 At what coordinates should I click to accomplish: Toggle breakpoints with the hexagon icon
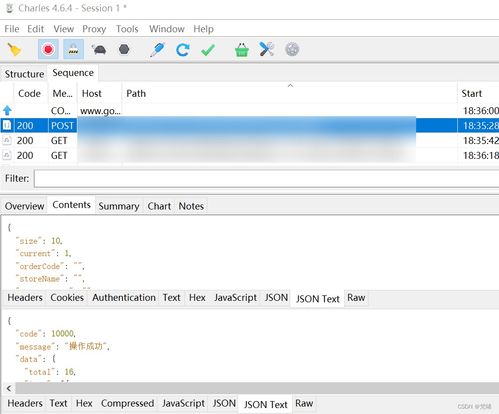coord(124,50)
